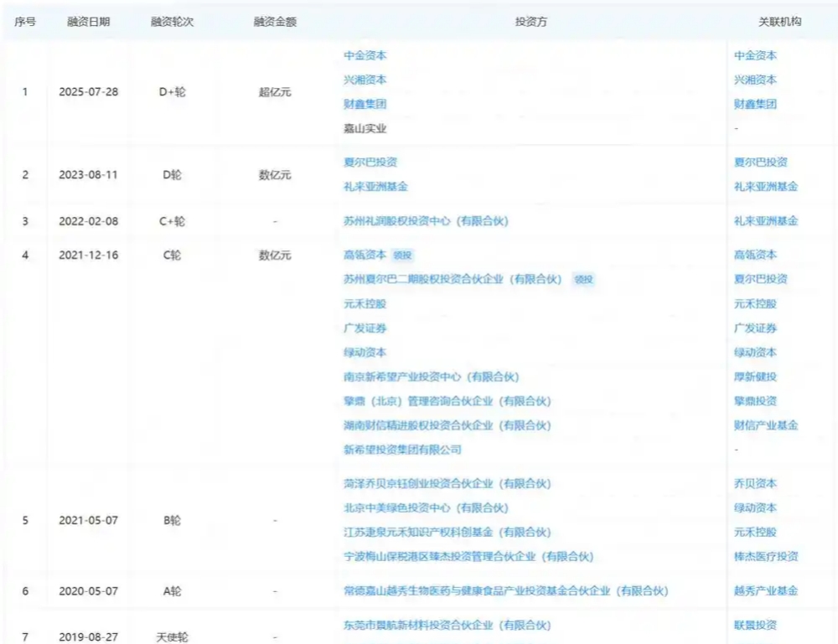This screenshot has width=838, height=644.
Task: Open 夏尔巴投资 关联机构 in the C轮 row
Action: 761,279
